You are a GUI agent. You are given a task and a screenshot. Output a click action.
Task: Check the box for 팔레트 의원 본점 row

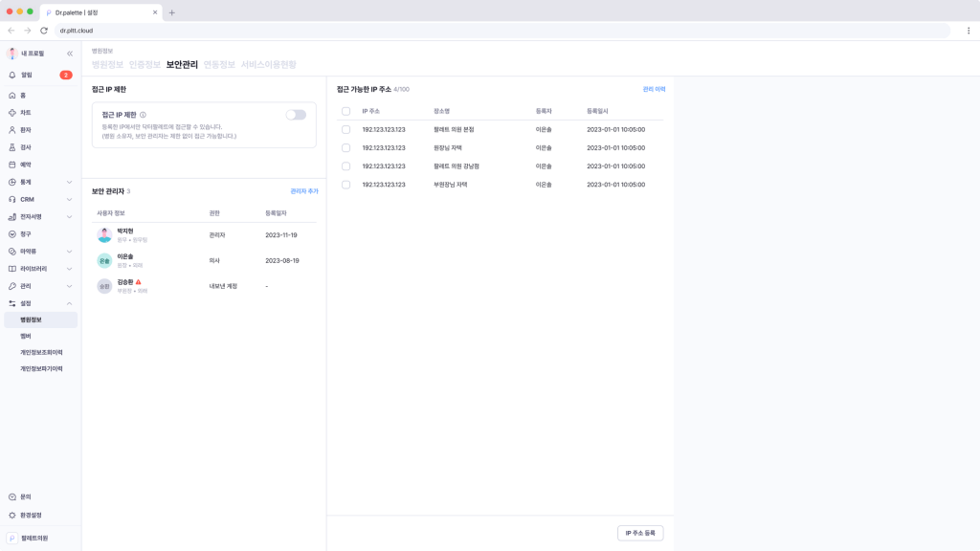point(345,129)
